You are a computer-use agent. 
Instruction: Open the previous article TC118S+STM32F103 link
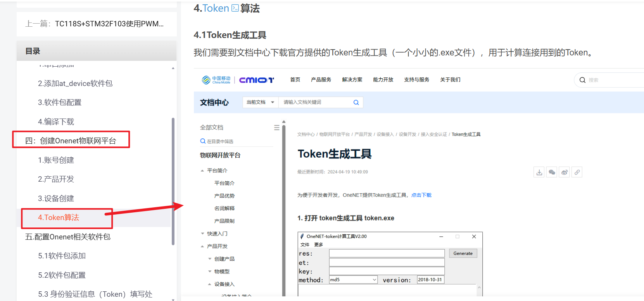(x=109, y=24)
